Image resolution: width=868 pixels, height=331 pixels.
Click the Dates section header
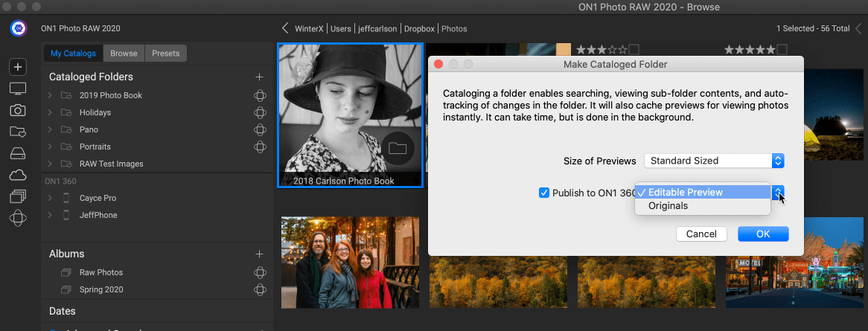point(62,311)
